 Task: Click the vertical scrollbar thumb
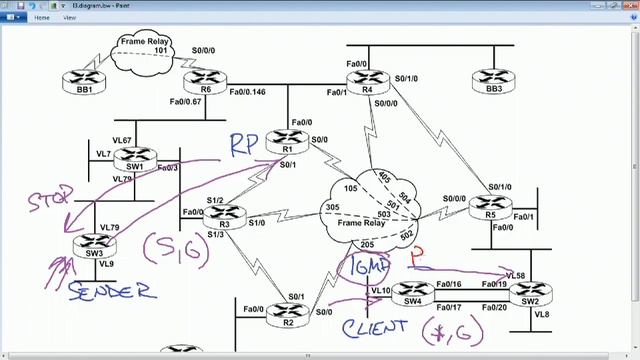coord(635,167)
